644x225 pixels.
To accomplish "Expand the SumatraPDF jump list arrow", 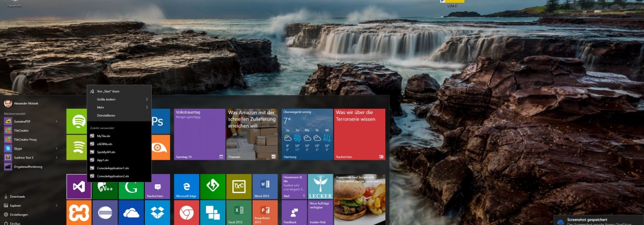I will point(57,122).
